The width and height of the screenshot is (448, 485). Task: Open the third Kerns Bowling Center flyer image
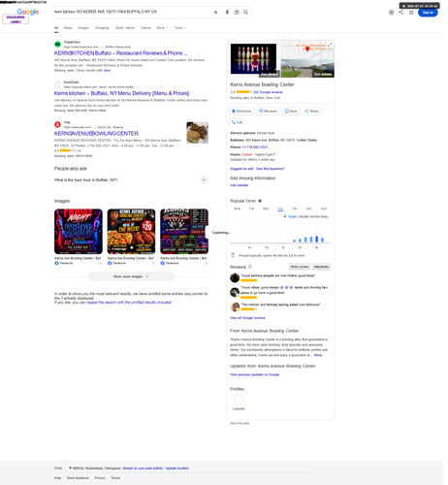pos(184,232)
